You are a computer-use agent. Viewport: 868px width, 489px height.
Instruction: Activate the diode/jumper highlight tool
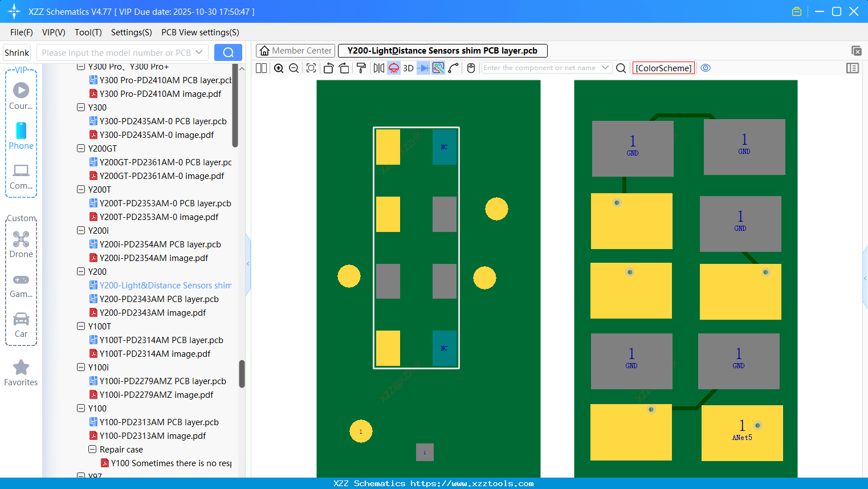[424, 68]
